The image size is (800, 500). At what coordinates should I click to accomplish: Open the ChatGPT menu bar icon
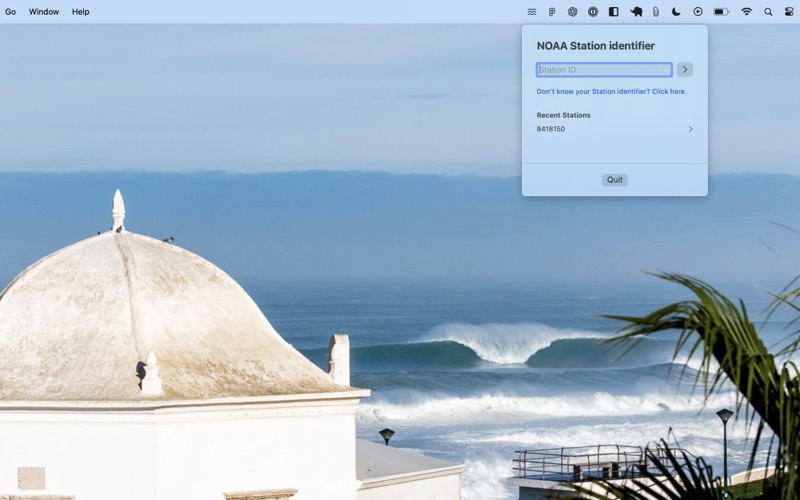pyautogui.click(x=572, y=12)
